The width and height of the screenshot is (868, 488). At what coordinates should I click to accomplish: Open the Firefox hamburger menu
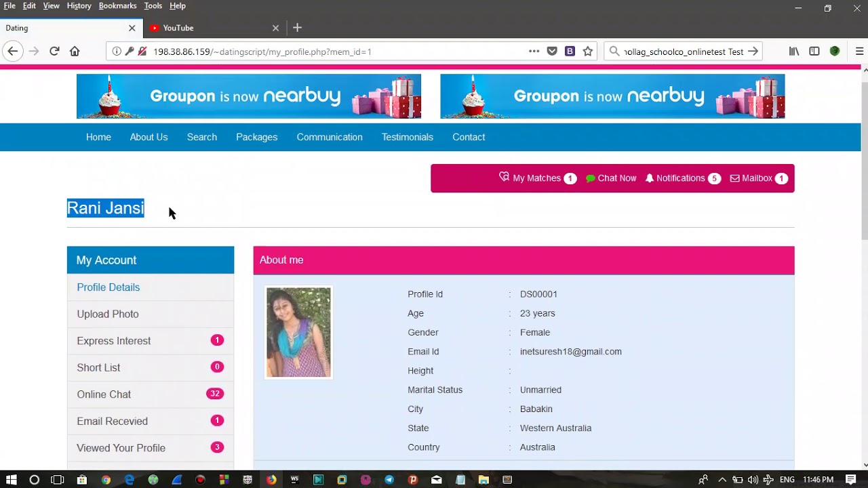[x=859, y=52]
